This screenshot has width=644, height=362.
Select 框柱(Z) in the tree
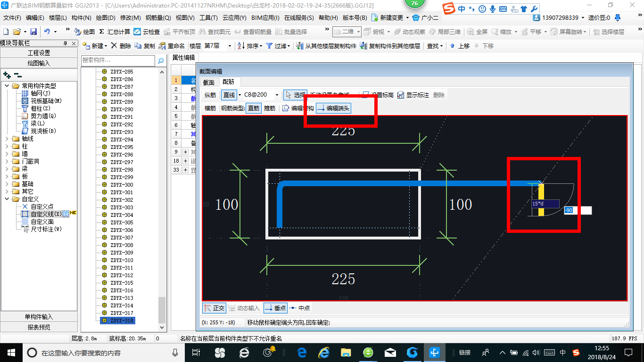pyautogui.click(x=36, y=108)
